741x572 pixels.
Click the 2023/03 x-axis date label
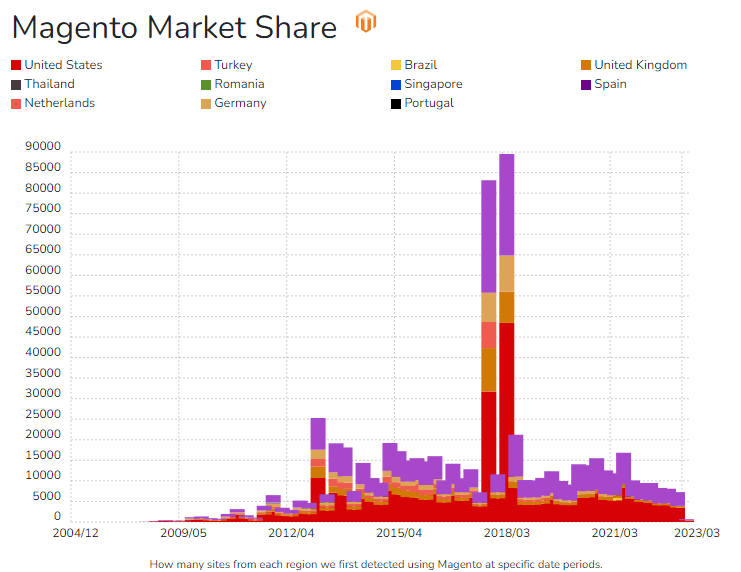[x=697, y=533]
